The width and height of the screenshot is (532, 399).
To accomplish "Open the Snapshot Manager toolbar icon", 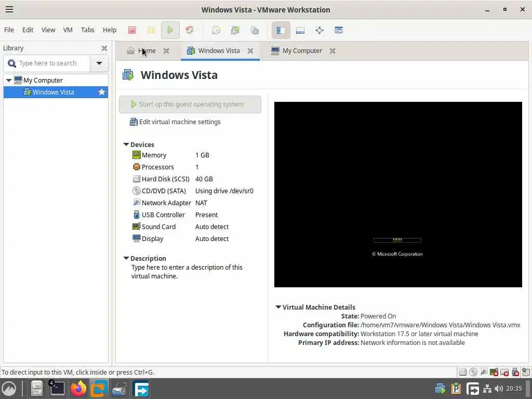I will click(255, 30).
